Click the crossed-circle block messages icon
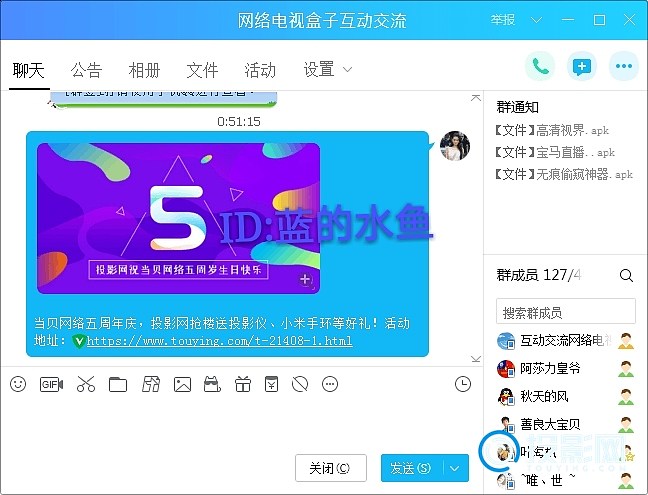Screen dimensions: 648x495 300,384
